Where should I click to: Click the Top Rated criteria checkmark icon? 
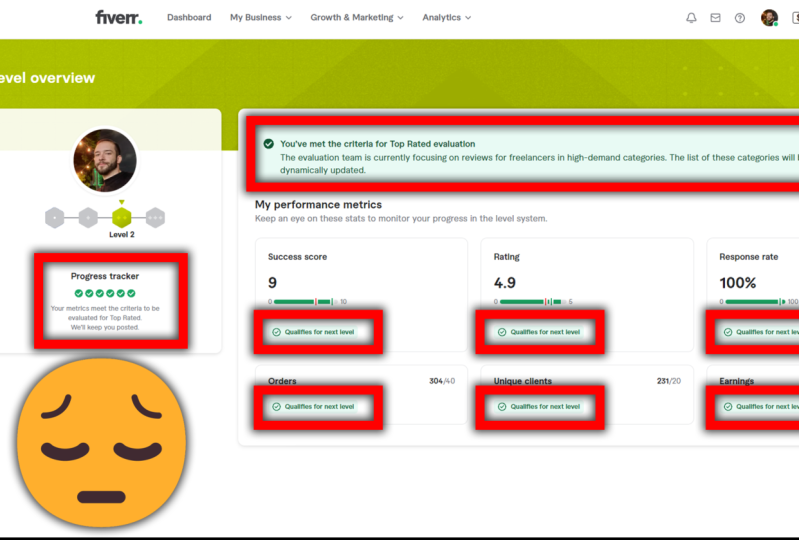coord(269,144)
